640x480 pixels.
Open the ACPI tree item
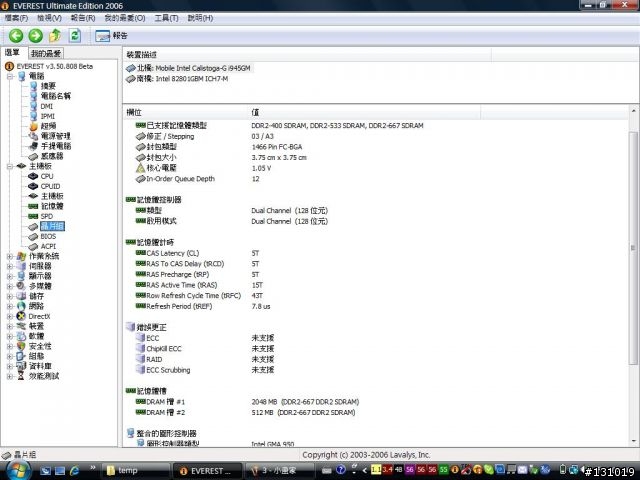click(x=48, y=246)
